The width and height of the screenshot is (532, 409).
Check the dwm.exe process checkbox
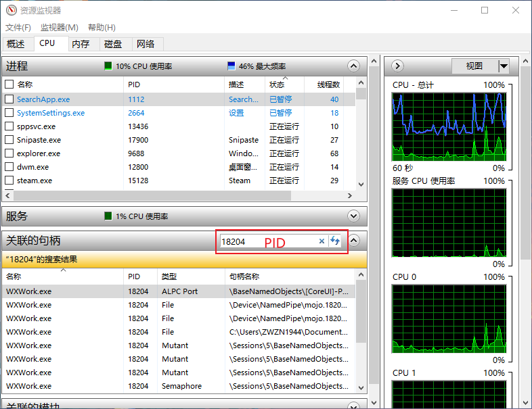pyautogui.click(x=9, y=167)
